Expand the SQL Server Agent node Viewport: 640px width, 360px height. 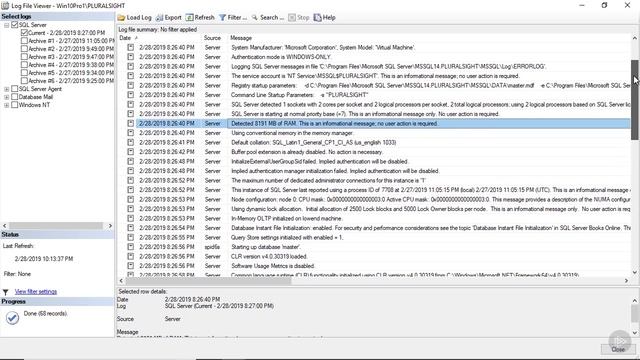tap(7, 89)
